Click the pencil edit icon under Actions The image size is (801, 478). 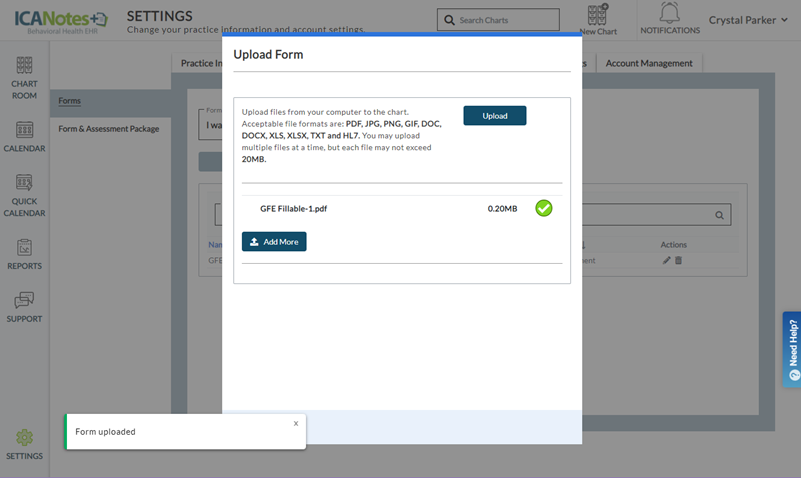666,260
